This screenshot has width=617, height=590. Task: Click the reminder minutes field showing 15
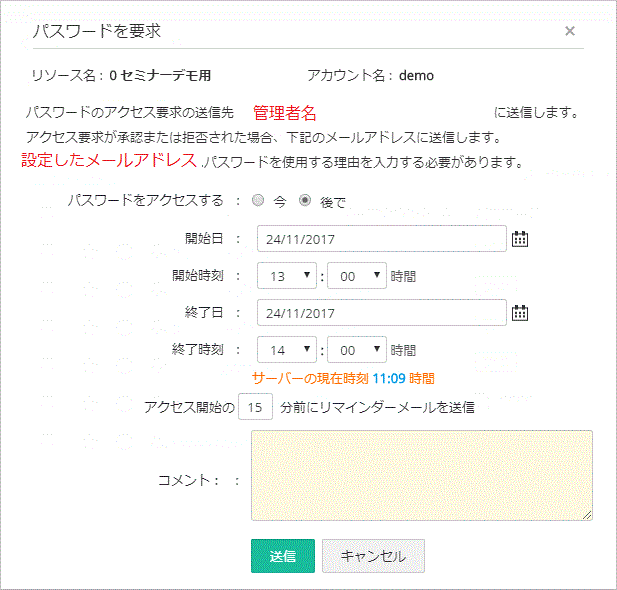click(x=257, y=407)
